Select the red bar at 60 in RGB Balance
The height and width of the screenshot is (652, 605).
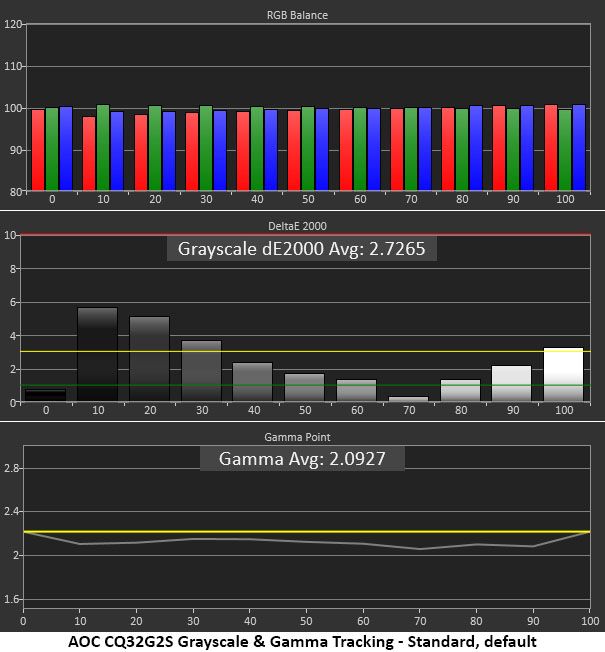pos(346,150)
